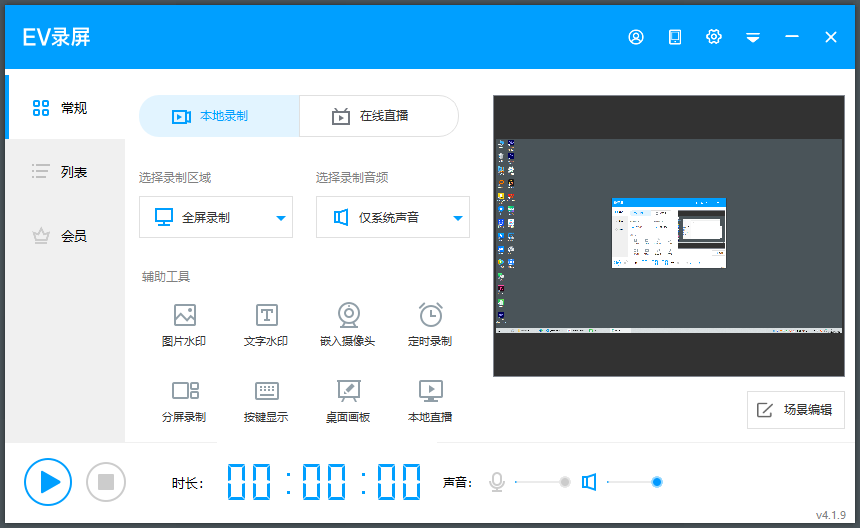
Task: Switch to 在线直播 mode tab
Action: pos(379,116)
